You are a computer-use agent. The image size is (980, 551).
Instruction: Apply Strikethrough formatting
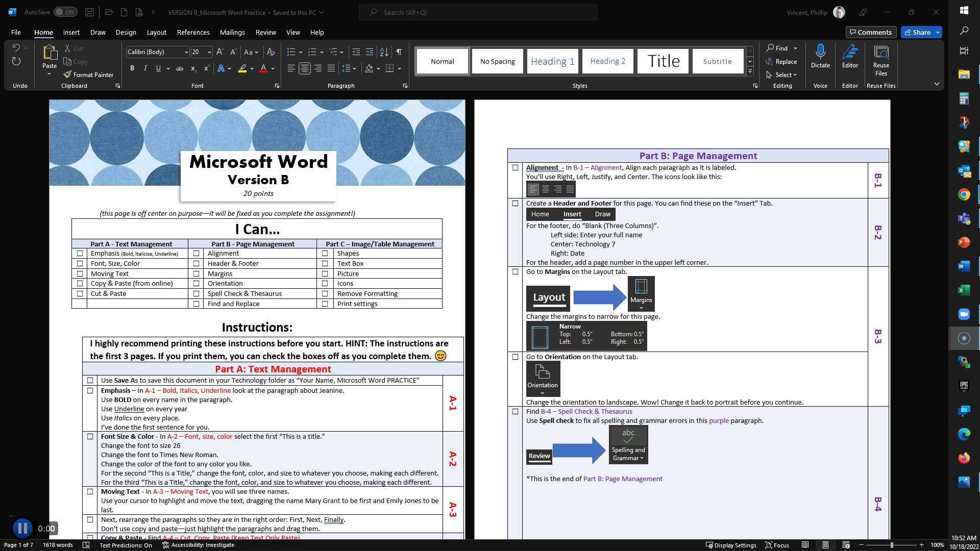click(x=179, y=68)
